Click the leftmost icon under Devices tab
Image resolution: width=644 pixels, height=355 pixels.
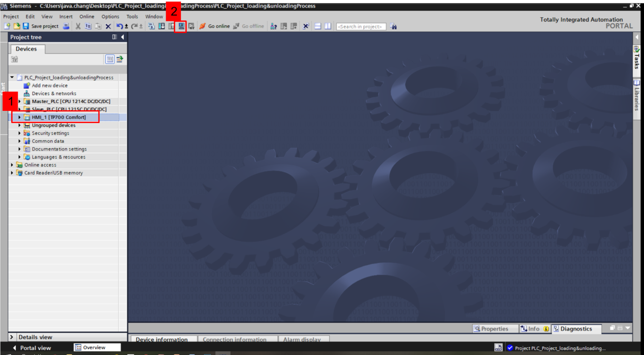pyautogui.click(x=15, y=60)
